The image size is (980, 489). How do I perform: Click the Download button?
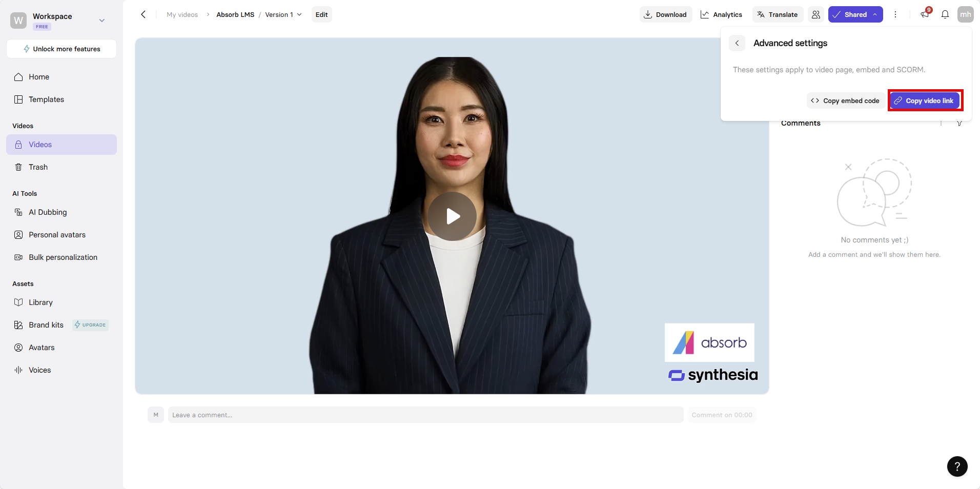click(665, 14)
